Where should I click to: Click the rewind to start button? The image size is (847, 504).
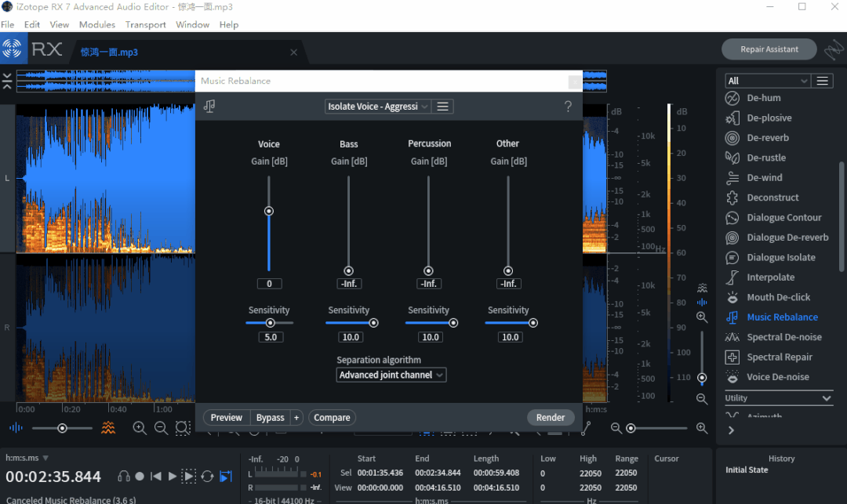pos(156,477)
